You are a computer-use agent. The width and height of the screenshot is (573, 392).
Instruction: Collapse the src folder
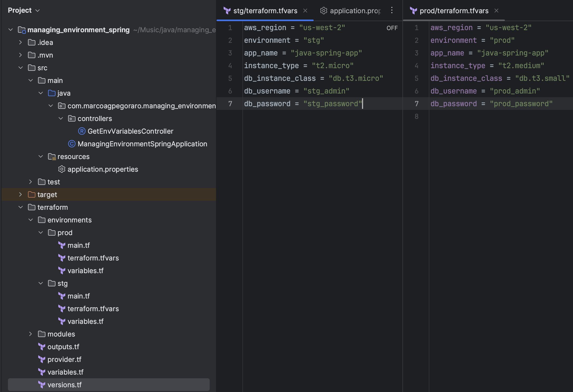tap(21, 68)
